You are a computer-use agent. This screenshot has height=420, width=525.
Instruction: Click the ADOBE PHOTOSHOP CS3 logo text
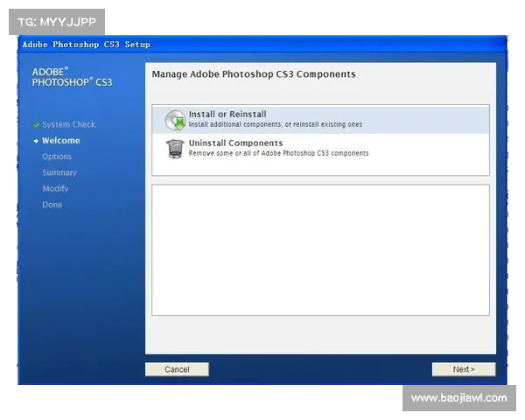click(x=72, y=77)
